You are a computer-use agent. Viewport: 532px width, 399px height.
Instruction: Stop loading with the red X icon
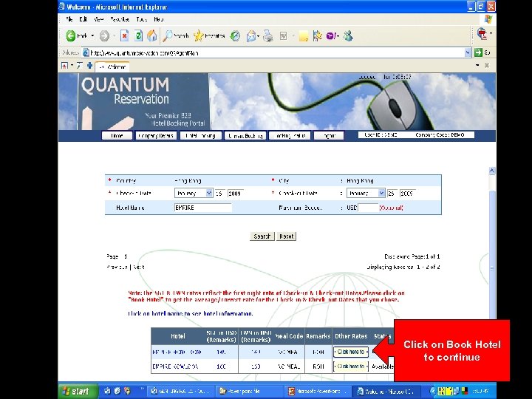125,35
